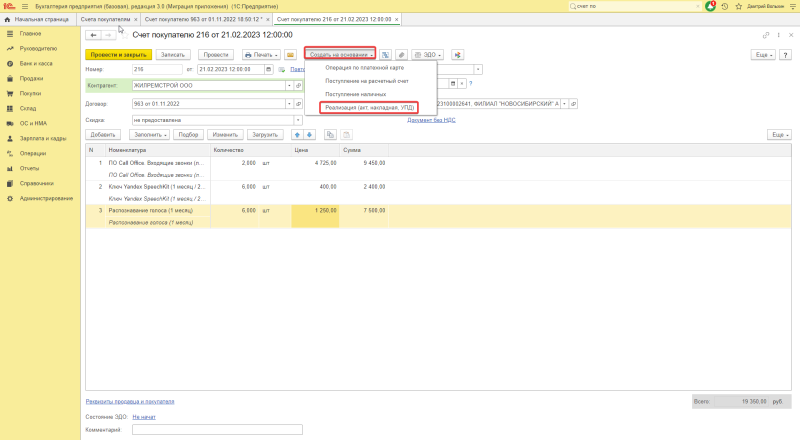Copy rows with the copy icon
The image size is (800, 440).
coord(330,135)
